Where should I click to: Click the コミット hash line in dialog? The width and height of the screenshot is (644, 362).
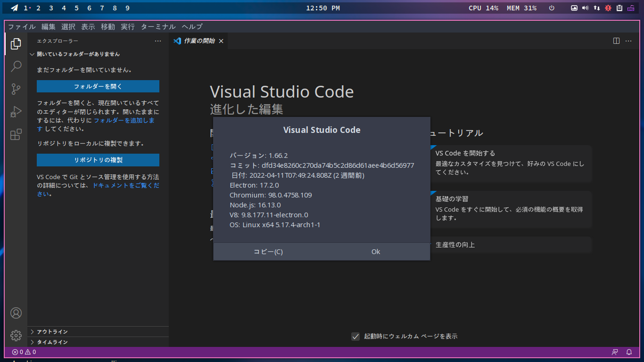(322, 165)
